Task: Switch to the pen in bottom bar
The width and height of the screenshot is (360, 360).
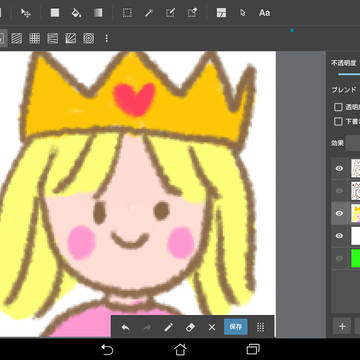Action: [x=168, y=327]
